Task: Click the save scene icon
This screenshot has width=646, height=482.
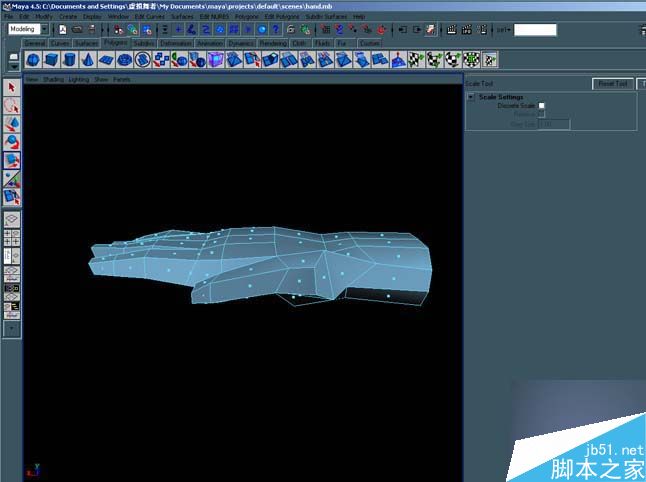Action: [x=91, y=30]
